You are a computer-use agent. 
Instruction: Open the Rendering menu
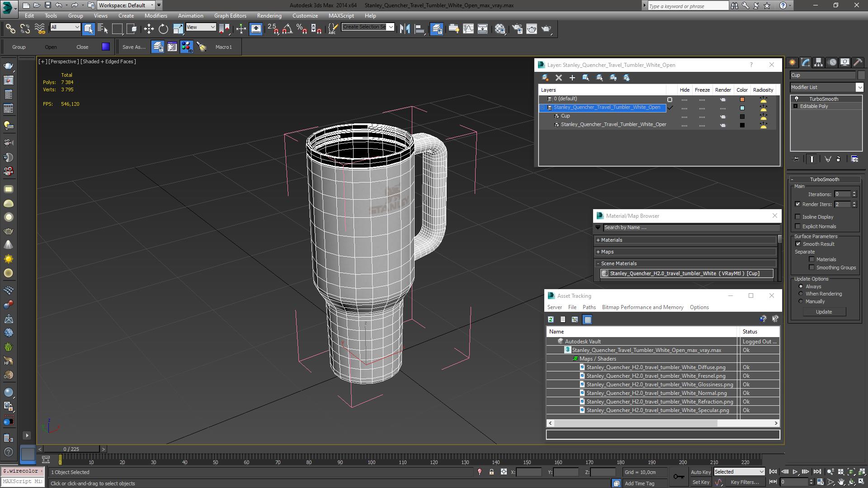(x=269, y=16)
